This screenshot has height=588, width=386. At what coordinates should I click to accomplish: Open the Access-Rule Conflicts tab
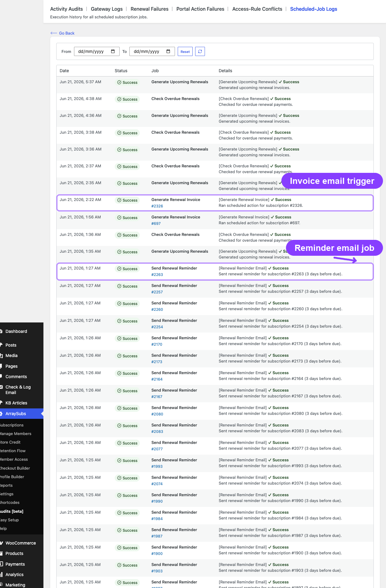(x=257, y=9)
